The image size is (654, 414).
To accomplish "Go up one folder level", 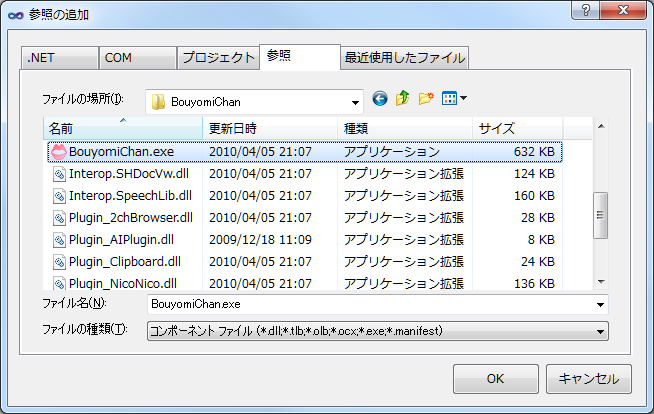I will [402, 98].
